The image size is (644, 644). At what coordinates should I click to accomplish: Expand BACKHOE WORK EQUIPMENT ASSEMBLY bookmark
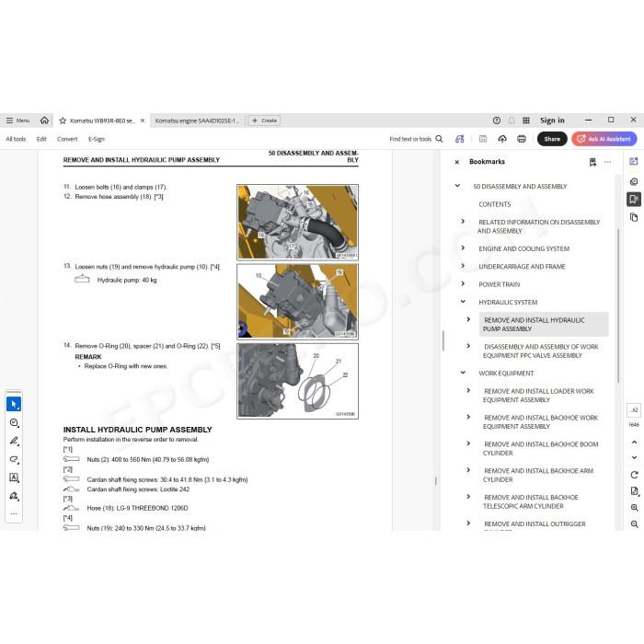[x=468, y=417]
